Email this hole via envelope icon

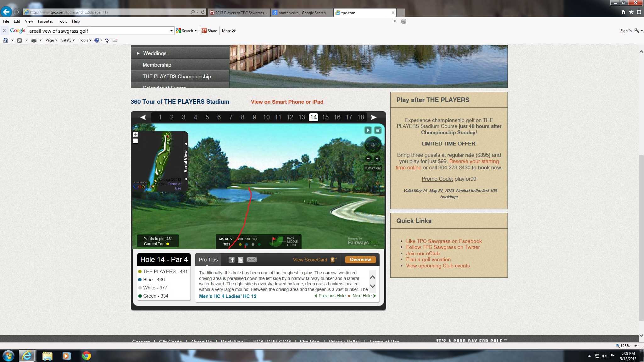coord(252,260)
